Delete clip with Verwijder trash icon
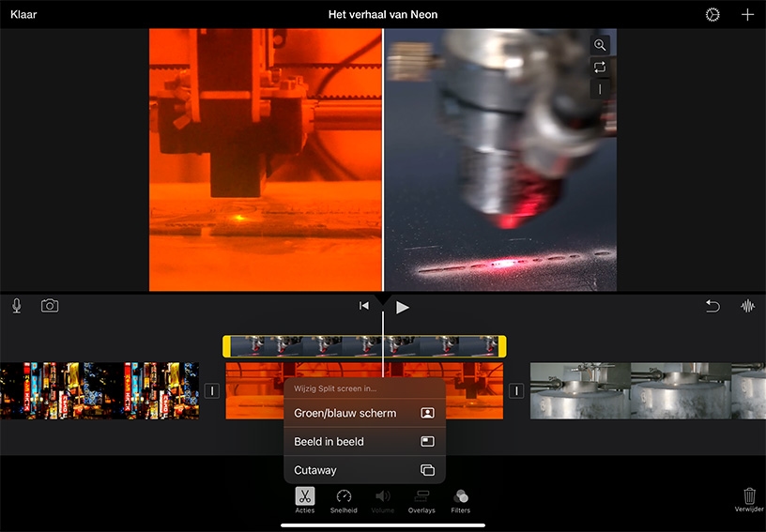 [x=749, y=500]
